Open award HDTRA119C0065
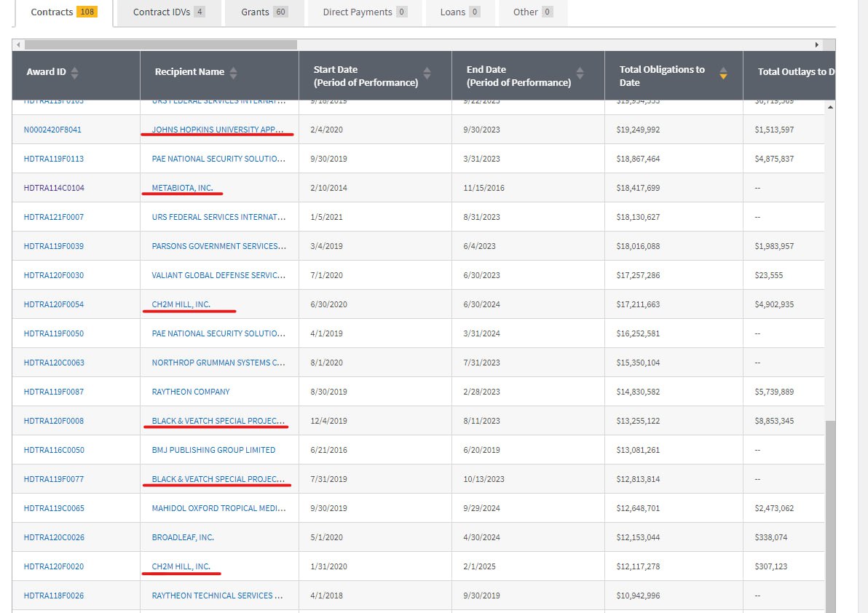 coord(54,508)
